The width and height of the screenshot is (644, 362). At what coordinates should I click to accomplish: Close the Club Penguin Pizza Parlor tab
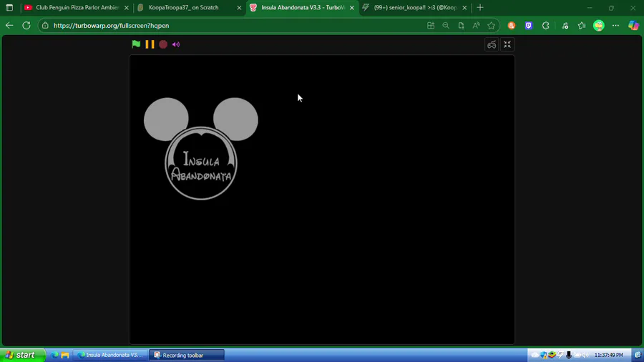[x=127, y=8]
